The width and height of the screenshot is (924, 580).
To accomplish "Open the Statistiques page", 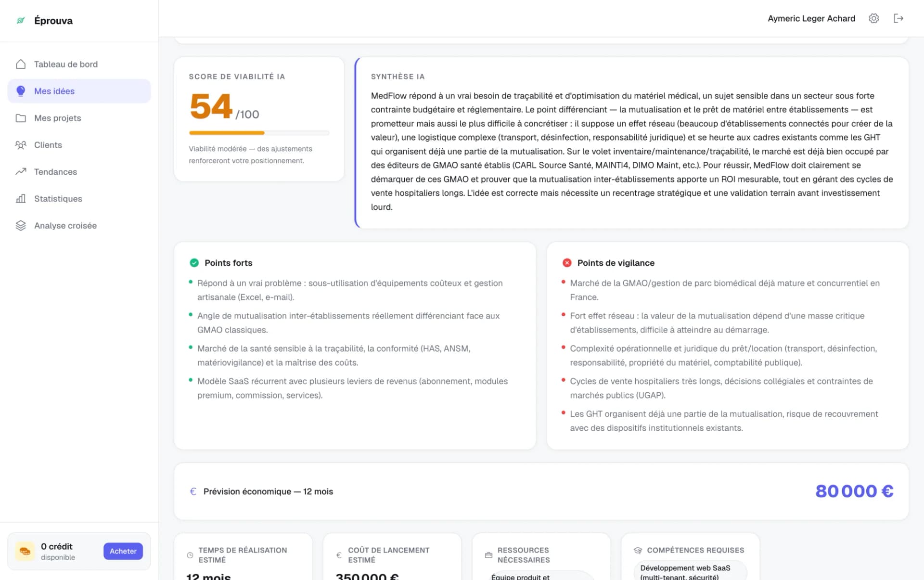I will click(79, 199).
